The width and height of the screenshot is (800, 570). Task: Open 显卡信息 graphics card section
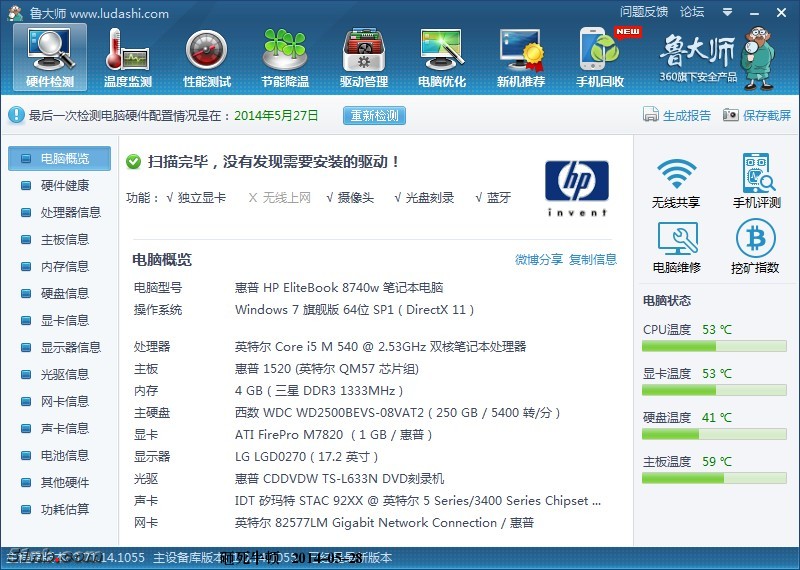(x=64, y=321)
